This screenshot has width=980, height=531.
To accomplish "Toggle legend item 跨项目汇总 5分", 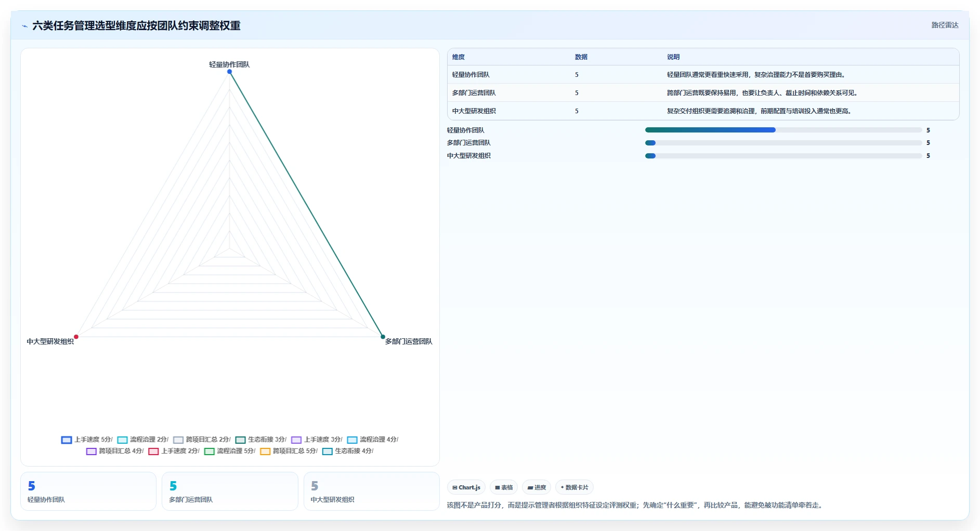I will click(x=289, y=451).
